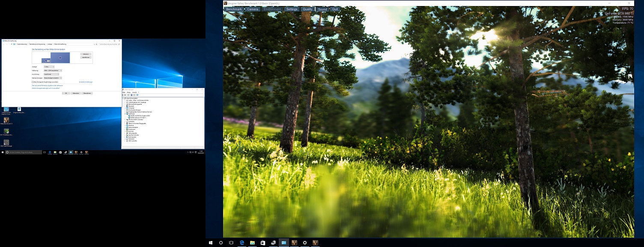644x247 pixels.
Task: Open the Anzeige display dropdown
Action: (x=49, y=67)
